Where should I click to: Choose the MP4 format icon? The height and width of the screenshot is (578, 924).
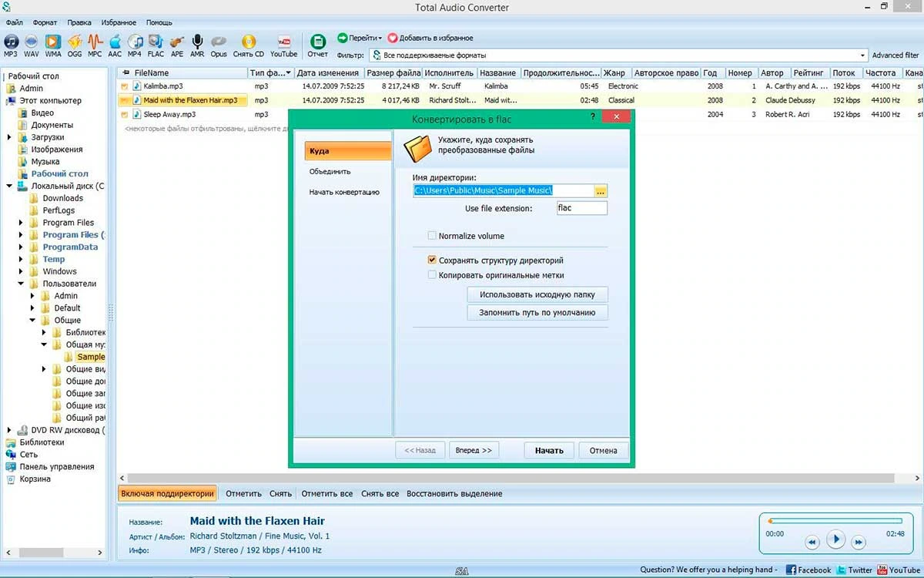[x=135, y=45]
